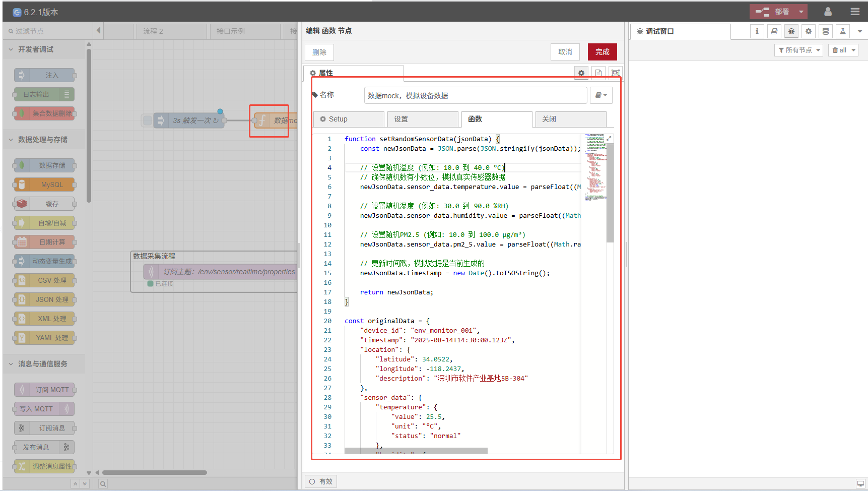
Task: Collapse the node palette with arrow toggle
Action: point(98,31)
